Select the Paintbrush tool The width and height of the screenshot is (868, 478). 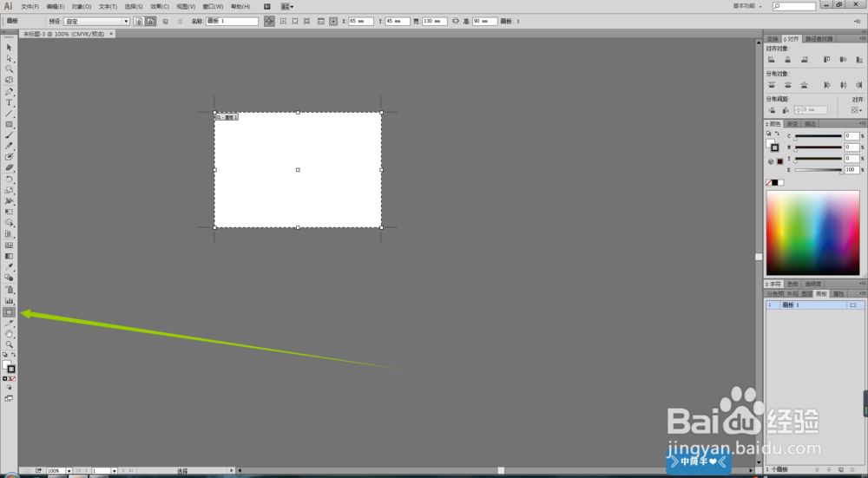[x=9, y=135]
